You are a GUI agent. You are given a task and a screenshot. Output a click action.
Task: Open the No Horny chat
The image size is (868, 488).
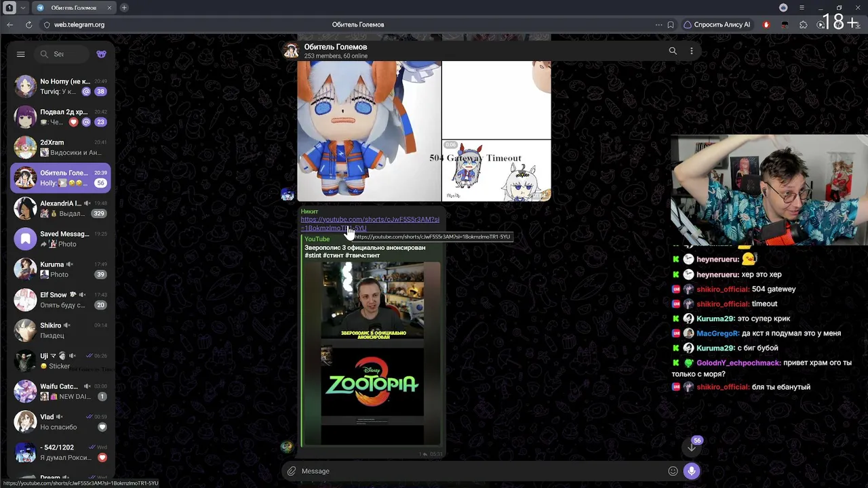61,86
